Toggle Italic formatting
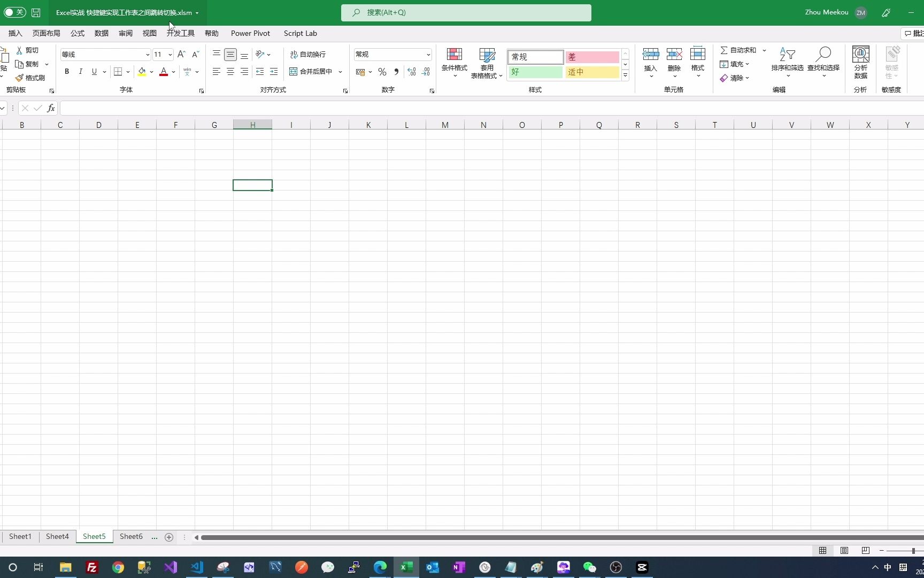924x578 pixels. pos(80,72)
